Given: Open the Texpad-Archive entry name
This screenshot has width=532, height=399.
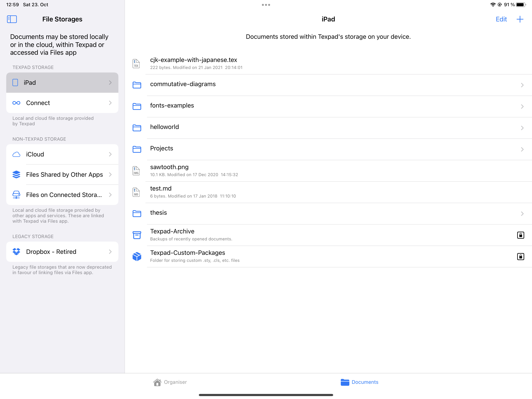Looking at the screenshot, I should 172,231.
